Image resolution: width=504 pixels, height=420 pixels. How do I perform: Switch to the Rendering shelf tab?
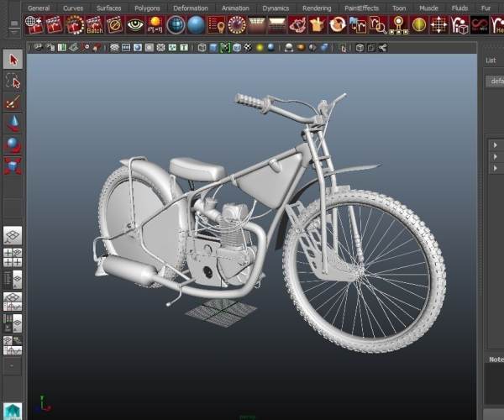[x=317, y=8]
